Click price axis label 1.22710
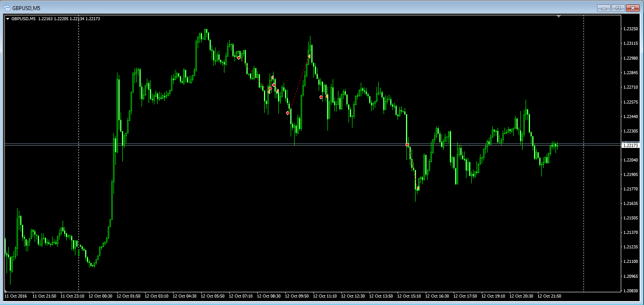The width and height of the screenshot is (644, 305). click(x=630, y=87)
